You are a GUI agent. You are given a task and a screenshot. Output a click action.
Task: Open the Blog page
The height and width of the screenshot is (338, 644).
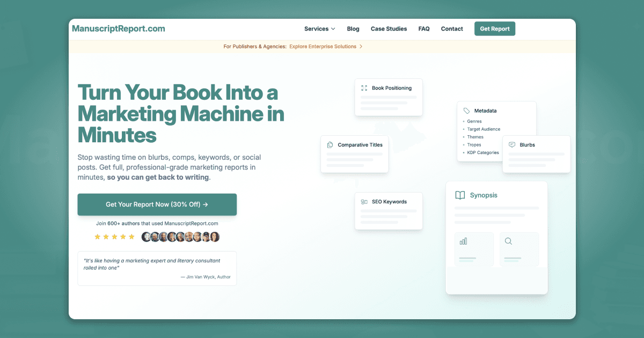pyautogui.click(x=353, y=29)
